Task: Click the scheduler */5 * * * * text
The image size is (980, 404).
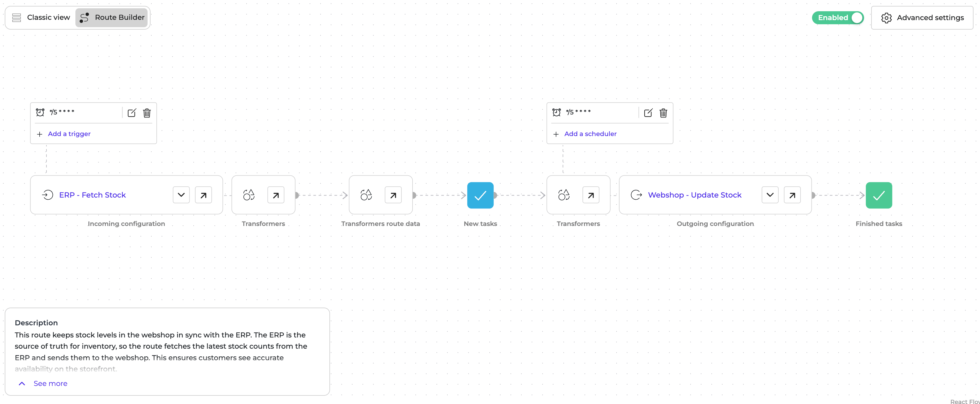Action: coord(578,112)
